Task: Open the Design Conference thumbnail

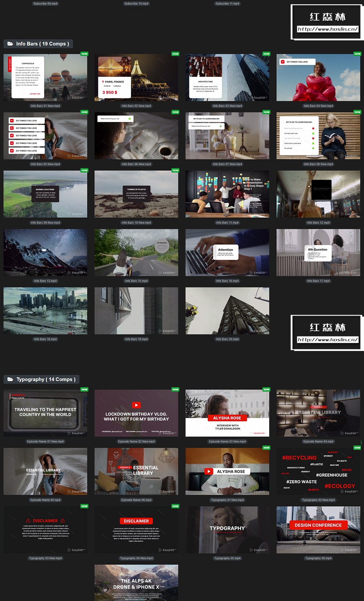Action: [318, 530]
